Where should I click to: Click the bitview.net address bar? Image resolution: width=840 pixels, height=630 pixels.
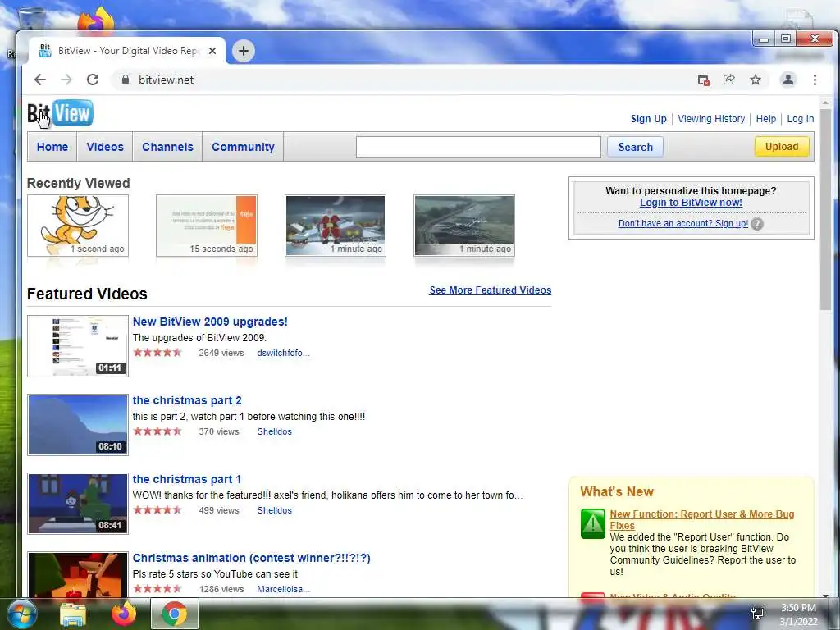402,80
